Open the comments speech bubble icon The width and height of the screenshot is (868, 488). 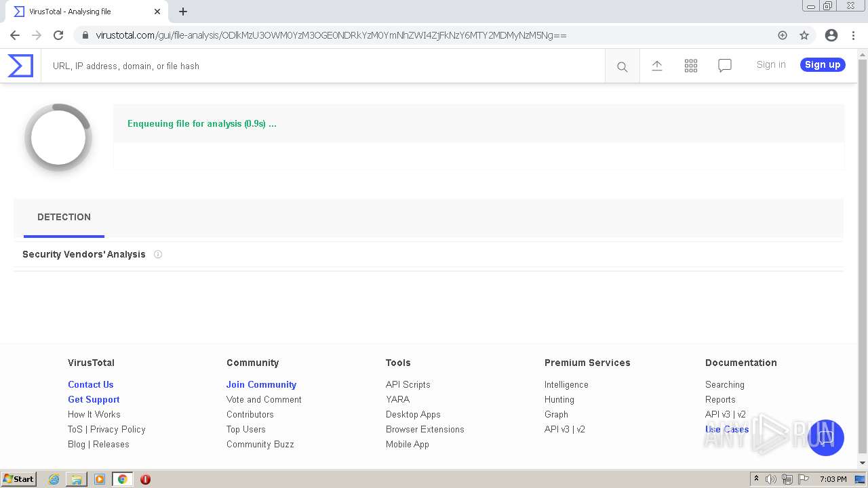725,66
